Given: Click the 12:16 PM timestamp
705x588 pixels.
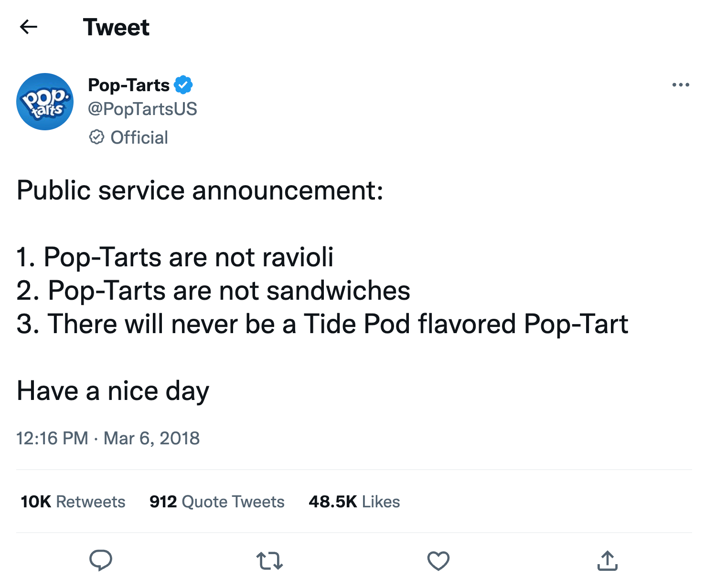Looking at the screenshot, I should [52, 438].
